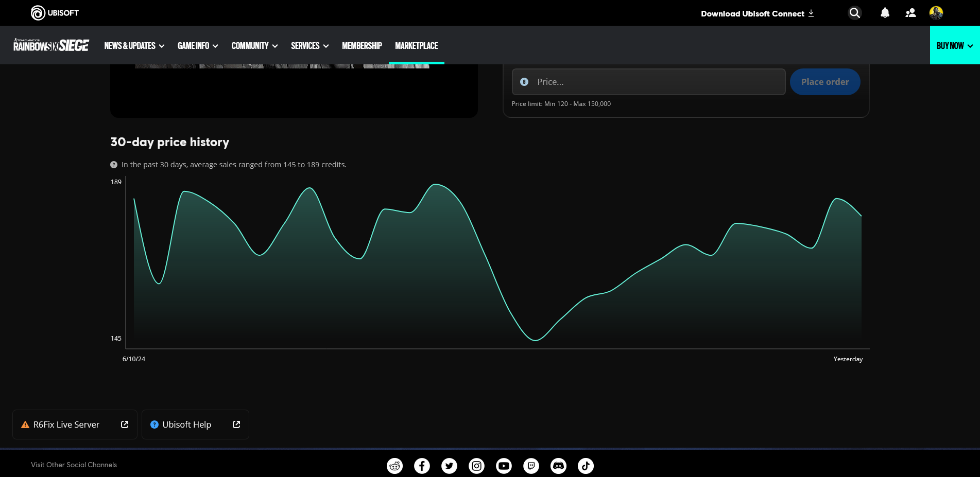Focus the Price input field
Viewport: 980px width, 477px height.
tap(648, 82)
